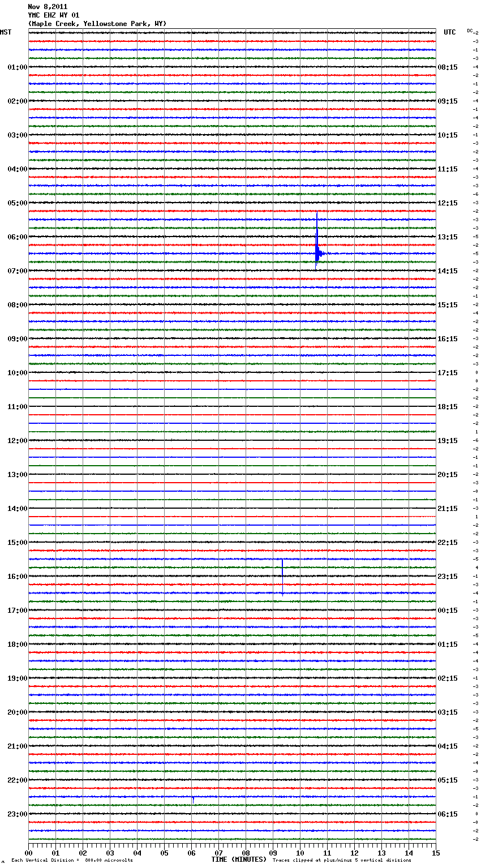Screen dimensions: 481x868
Task: Click the "23:15" UTC time label
Action: click(x=448, y=577)
